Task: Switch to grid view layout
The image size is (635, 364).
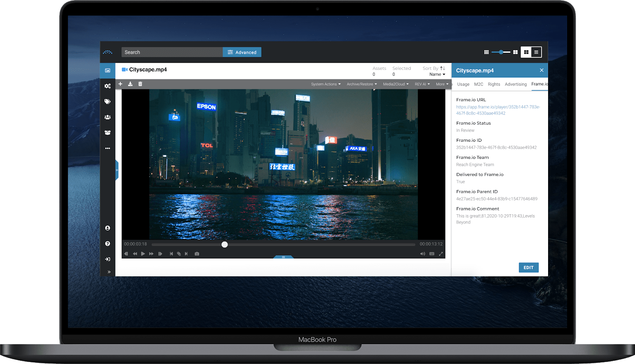Action: pyautogui.click(x=526, y=52)
